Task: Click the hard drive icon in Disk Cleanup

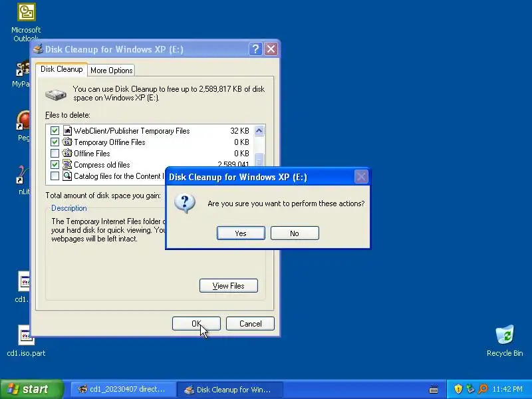Action: tap(56, 94)
